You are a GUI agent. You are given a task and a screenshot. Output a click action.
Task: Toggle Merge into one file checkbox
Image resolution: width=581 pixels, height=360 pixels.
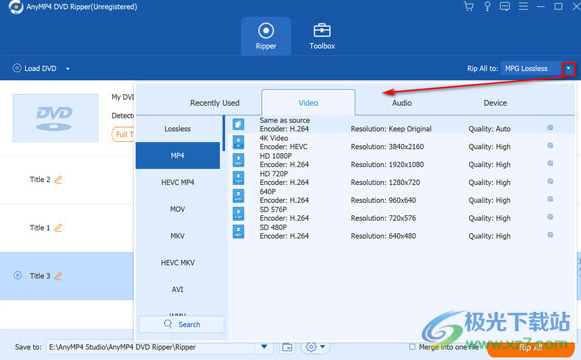[x=412, y=347]
